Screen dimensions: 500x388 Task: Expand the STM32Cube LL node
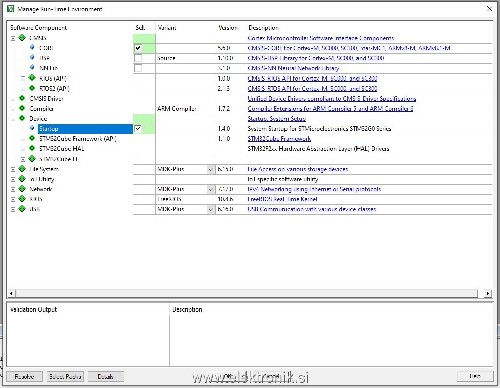[23, 159]
